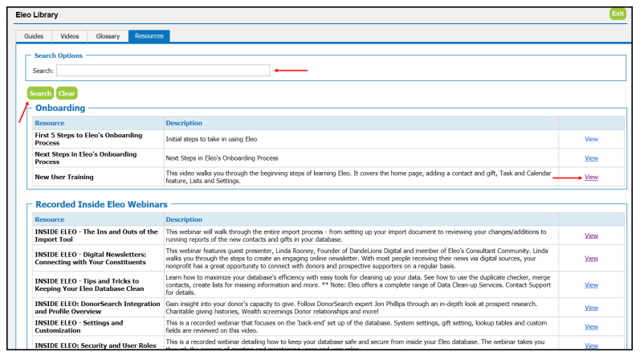This screenshot has width=644, height=356.
Task: Click Webinars table Resource column header
Action: tap(49, 219)
